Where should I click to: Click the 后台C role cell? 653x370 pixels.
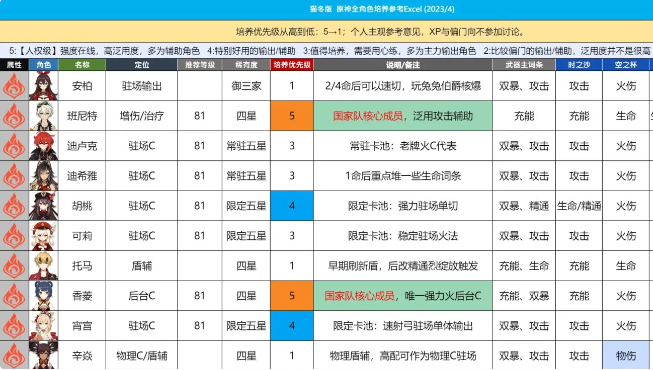pos(142,296)
